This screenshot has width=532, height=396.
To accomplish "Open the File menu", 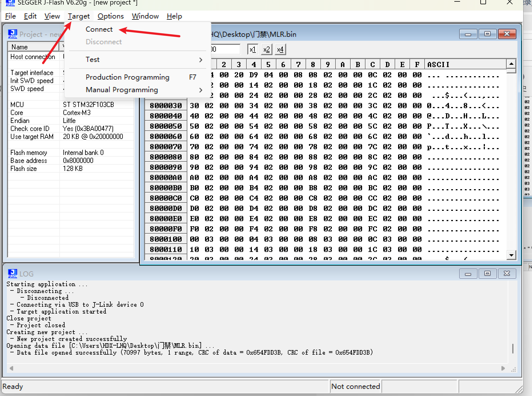I will click(11, 16).
